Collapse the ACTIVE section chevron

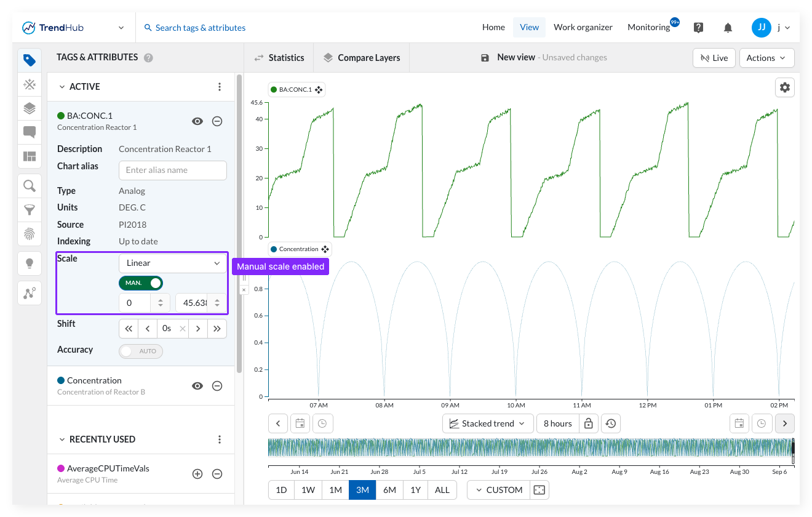coord(62,87)
